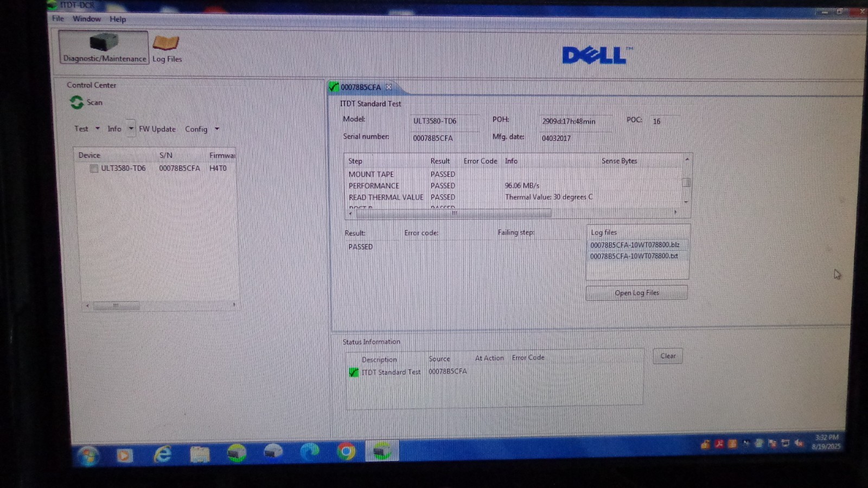
Task: Click the Model field ULT3580-TD6
Action: tap(445, 121)
